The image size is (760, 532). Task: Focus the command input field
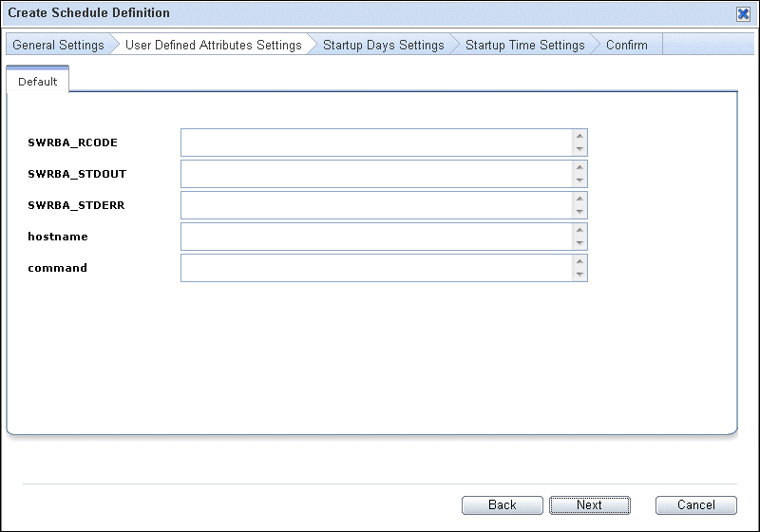pyautogui.click(x=376, y=268)
